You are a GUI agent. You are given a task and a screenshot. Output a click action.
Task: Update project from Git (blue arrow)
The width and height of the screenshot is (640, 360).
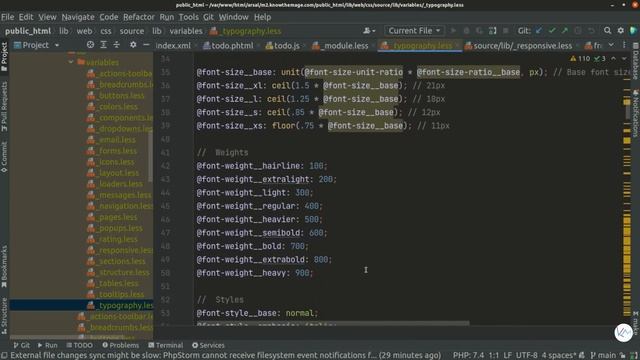click(539, 31)
